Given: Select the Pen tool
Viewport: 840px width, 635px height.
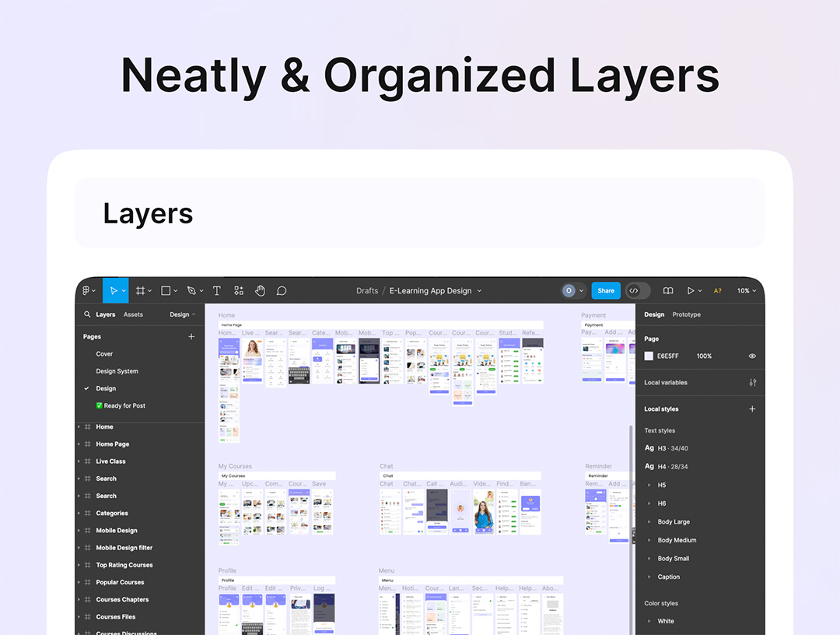Looking at the screenshot, I should pyautogui.click(x=191, y=290).
